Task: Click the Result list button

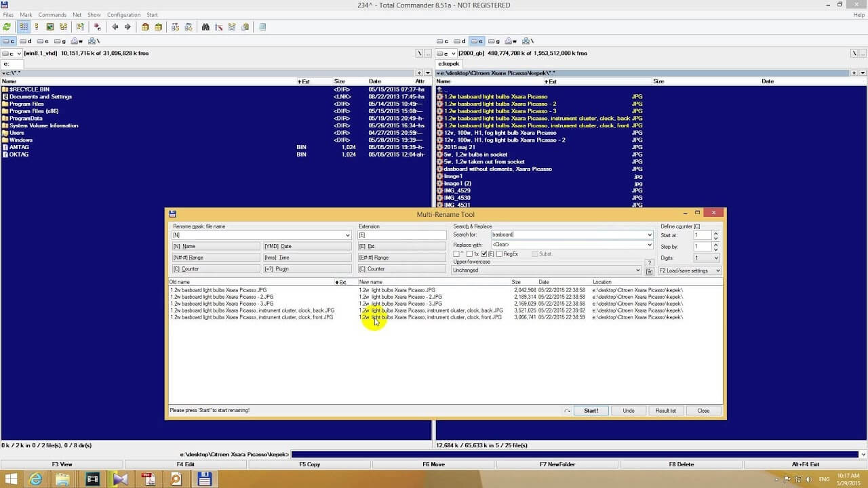Action: pos(666,411)
